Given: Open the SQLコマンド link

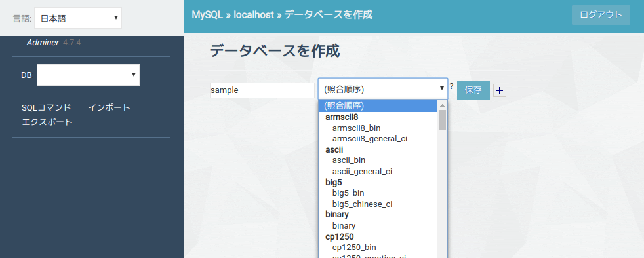Looking at the screenshot, I should point(47,108).
